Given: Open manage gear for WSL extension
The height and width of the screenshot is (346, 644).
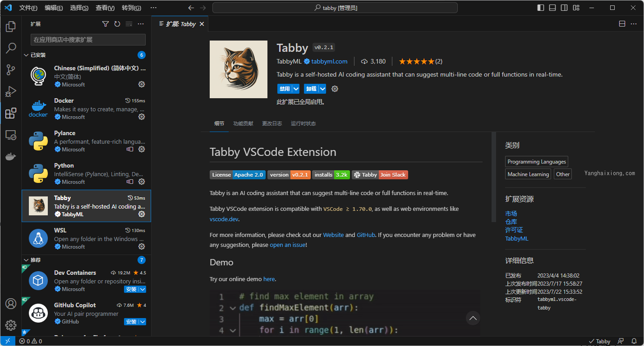Looking at the screenshot, I should pyautogui.click(x=142, y=246).
